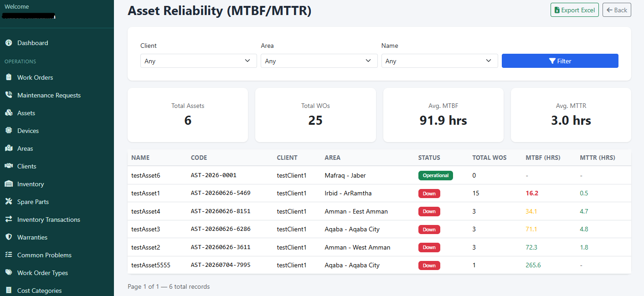This screenshot has height=296, width=644.
Task: Click the Total Assets summary card
Action: tap(188, 115)
